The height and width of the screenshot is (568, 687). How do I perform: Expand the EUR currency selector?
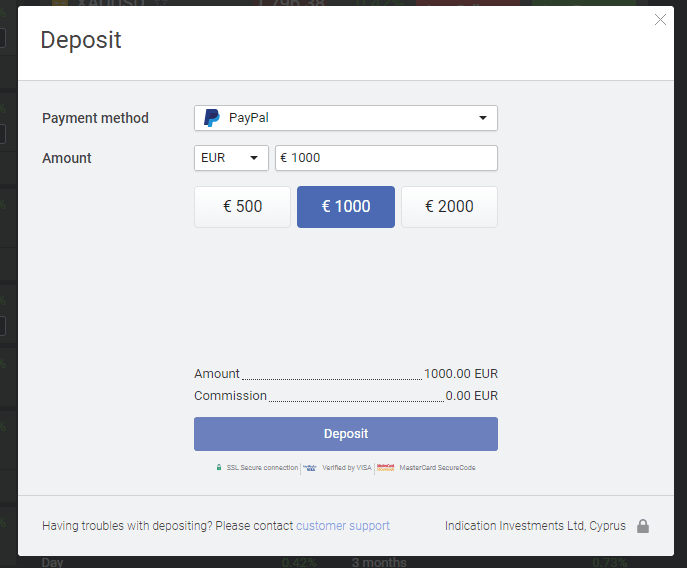(x=231, y=158)
